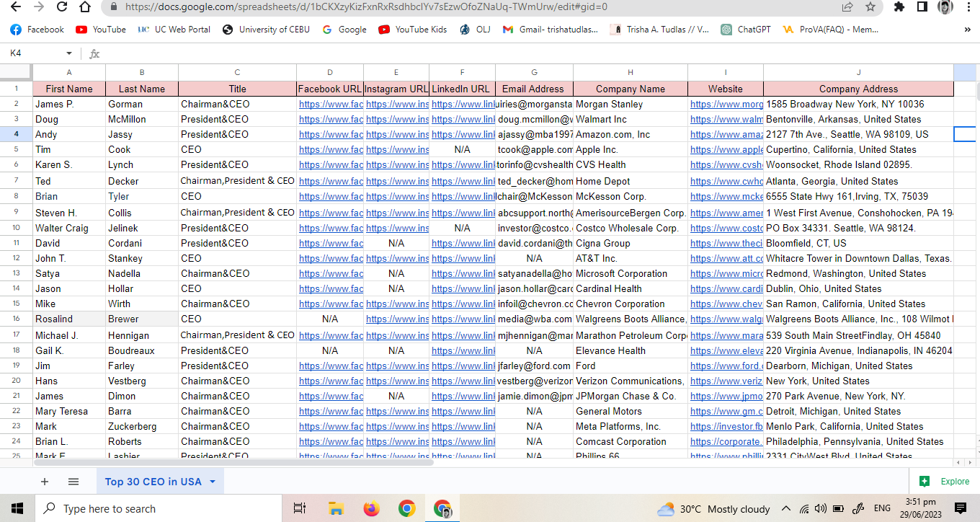
Task: Select column A header
Action: [x=69, y=72]
